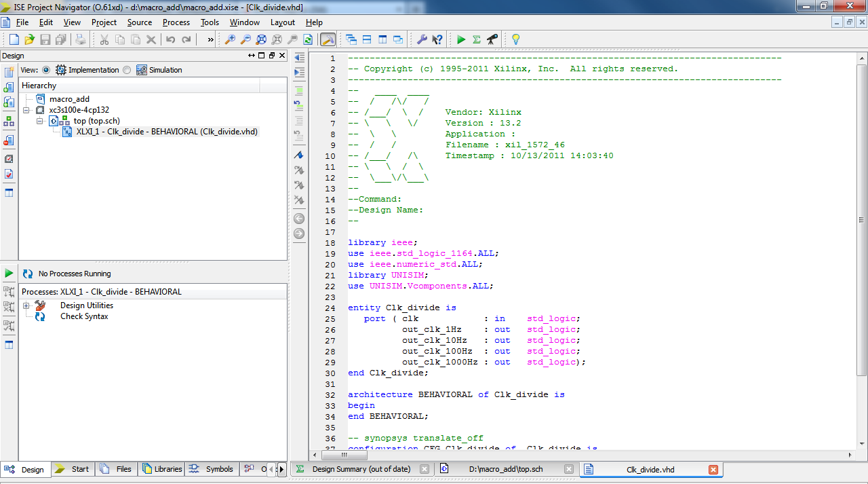Toggle bookmark with blue flag icon
Screen dimensions: 868x484
click(299, 155)
